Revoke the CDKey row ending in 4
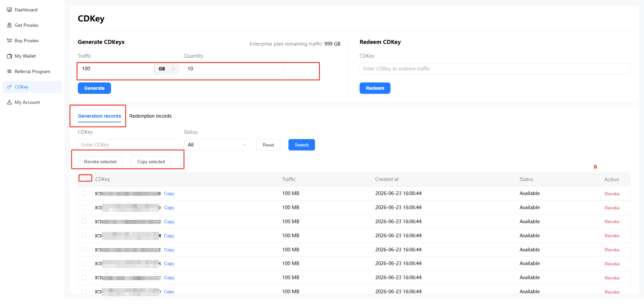 coord(612,264)
